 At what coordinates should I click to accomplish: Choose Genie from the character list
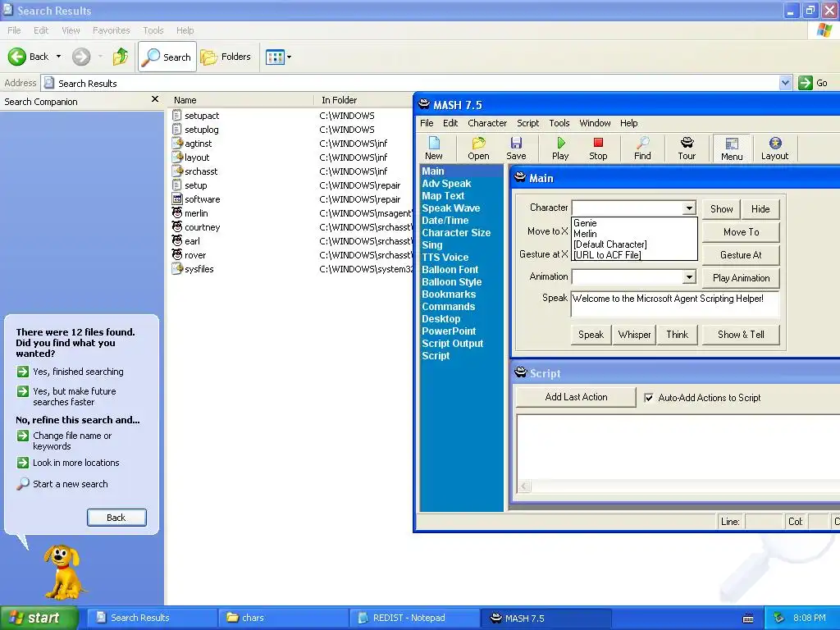(585, 223)
